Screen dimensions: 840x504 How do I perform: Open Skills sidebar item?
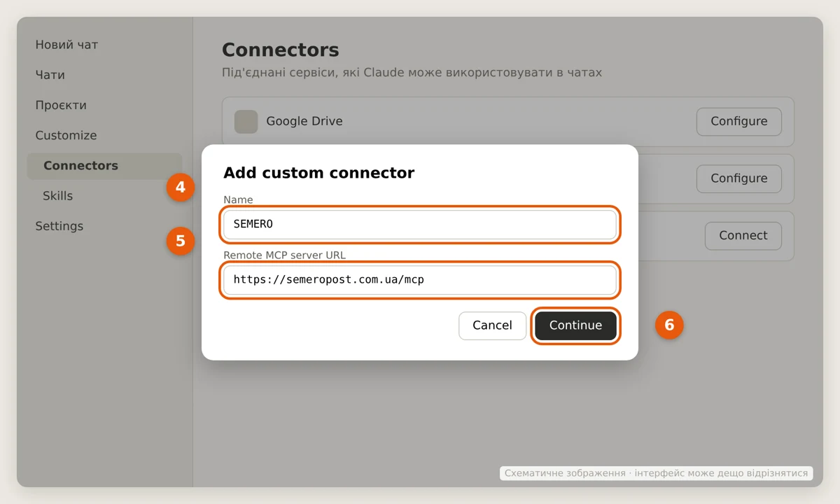pyautogui.click(x=57, y=196)
